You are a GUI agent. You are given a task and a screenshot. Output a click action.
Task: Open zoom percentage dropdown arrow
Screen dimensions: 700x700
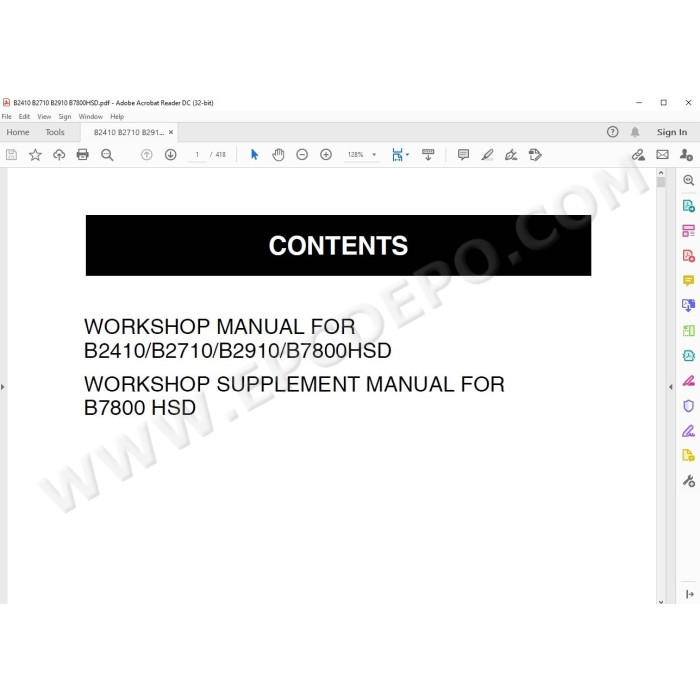(374, 155)
